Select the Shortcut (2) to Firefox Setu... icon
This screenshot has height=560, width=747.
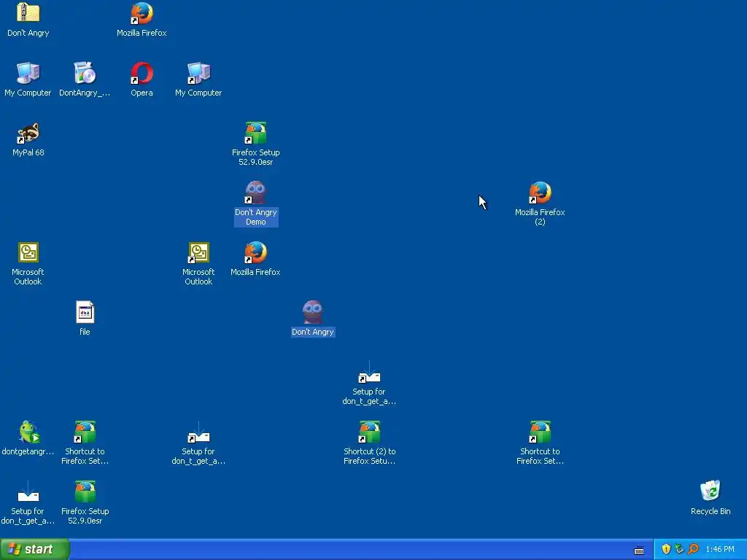pyautogui.click(x=369, y=432)
